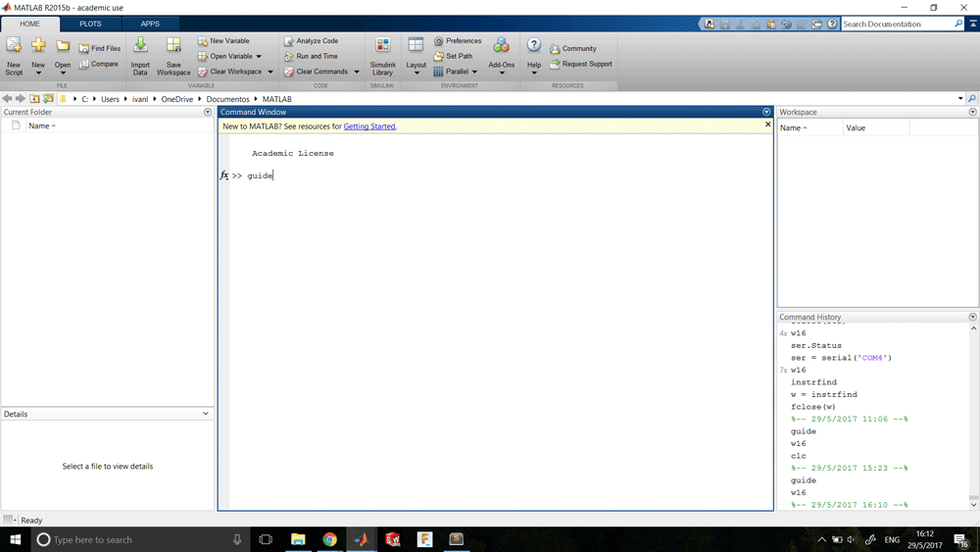Select the HOME tab
Image resolution: width=980 pixels, height=552 pixels.
click(29, 24)
